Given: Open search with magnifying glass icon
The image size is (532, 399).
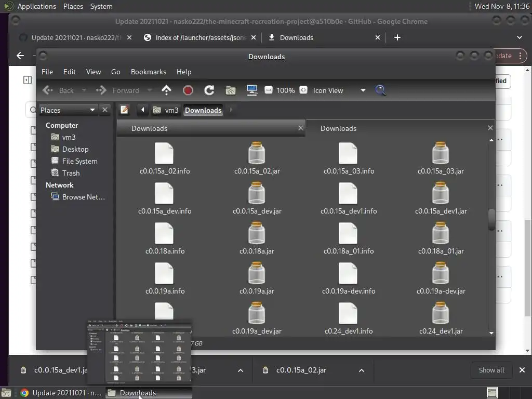Looking at the screenshot, I should (380, 90).
